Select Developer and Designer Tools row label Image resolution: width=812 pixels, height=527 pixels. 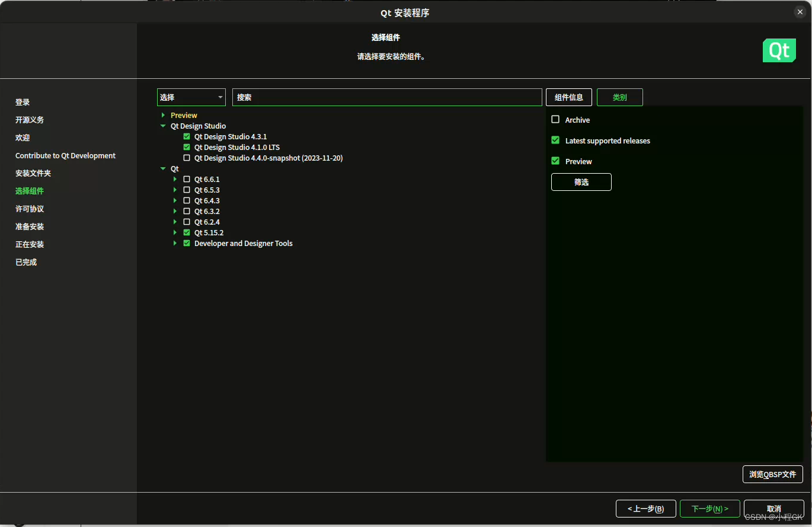click(x=244, y=243)
